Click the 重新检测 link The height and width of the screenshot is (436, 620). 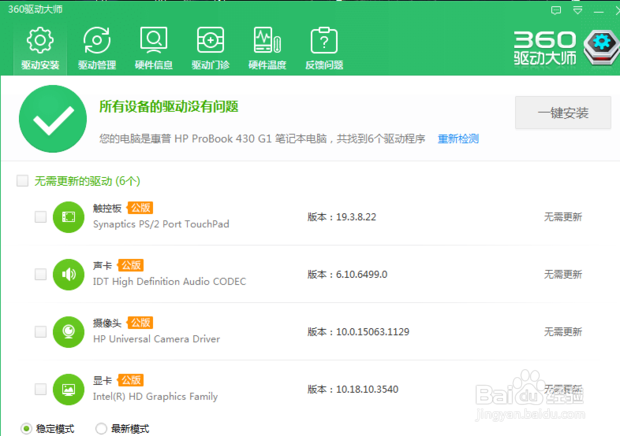pyautogui.click(x=458, y=139)
